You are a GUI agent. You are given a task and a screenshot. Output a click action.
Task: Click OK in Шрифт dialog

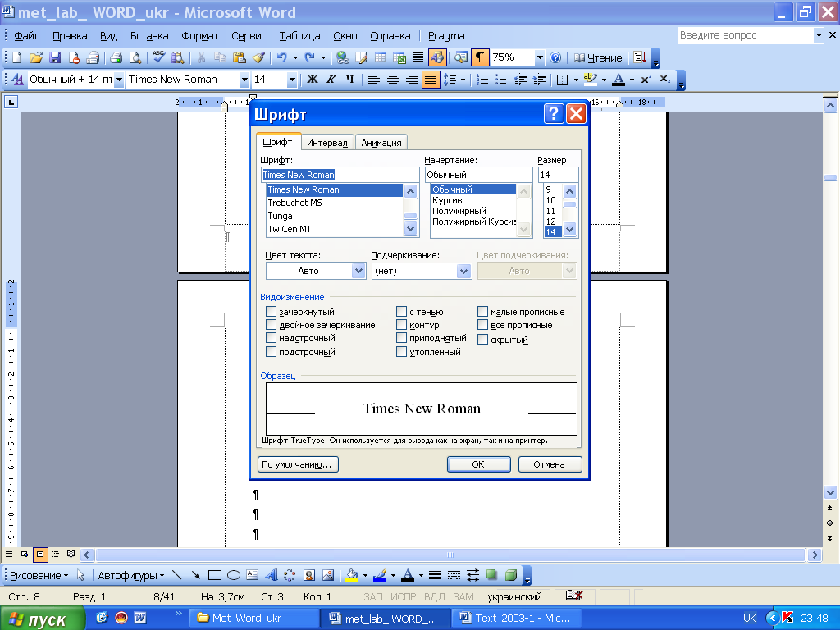pyautogui.click(x=478, y=464)
